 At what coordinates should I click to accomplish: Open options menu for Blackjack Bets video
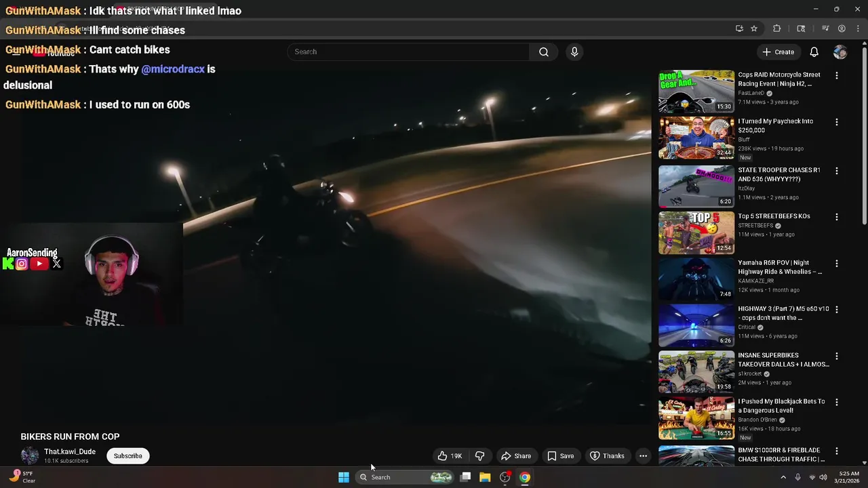[x=837, y=402]
